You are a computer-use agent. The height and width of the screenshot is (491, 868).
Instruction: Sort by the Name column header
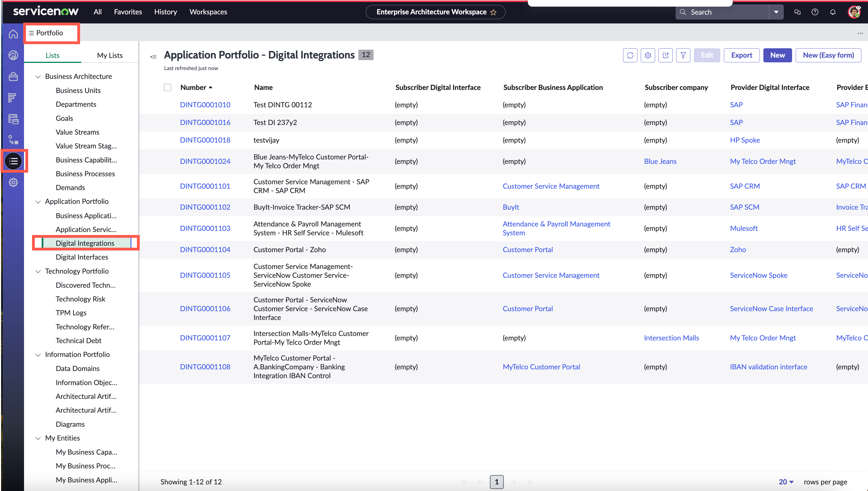tap(264, 88)
